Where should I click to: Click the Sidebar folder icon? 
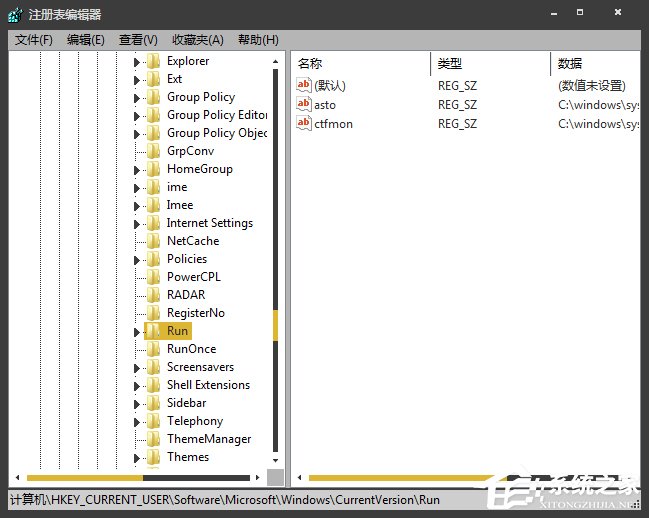coord(154,403)
